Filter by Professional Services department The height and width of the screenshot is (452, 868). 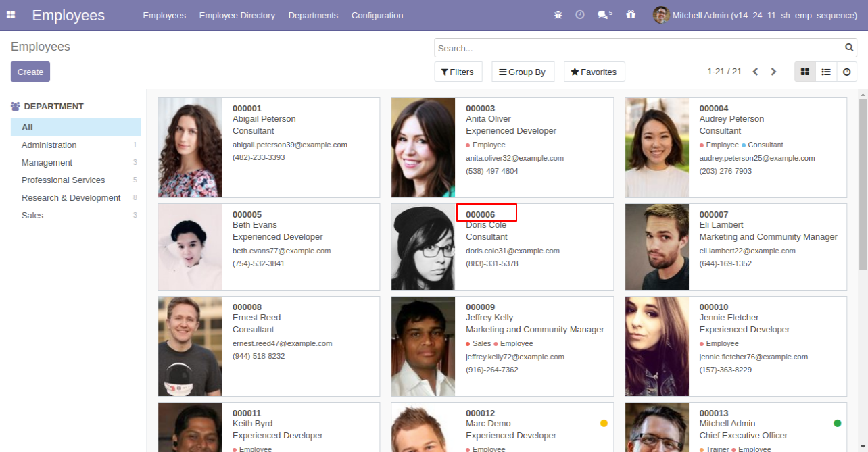click(x=76, y=180)
